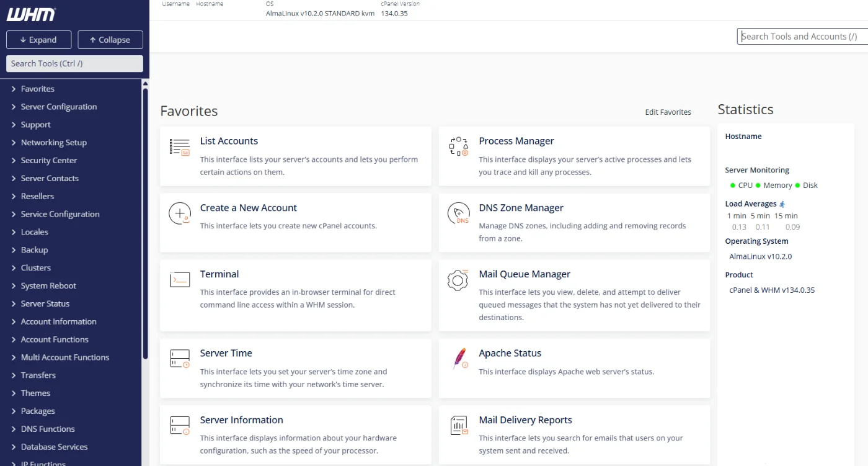
Task: Expand the Resellers chevron
Action: click(x=14, y=197)
